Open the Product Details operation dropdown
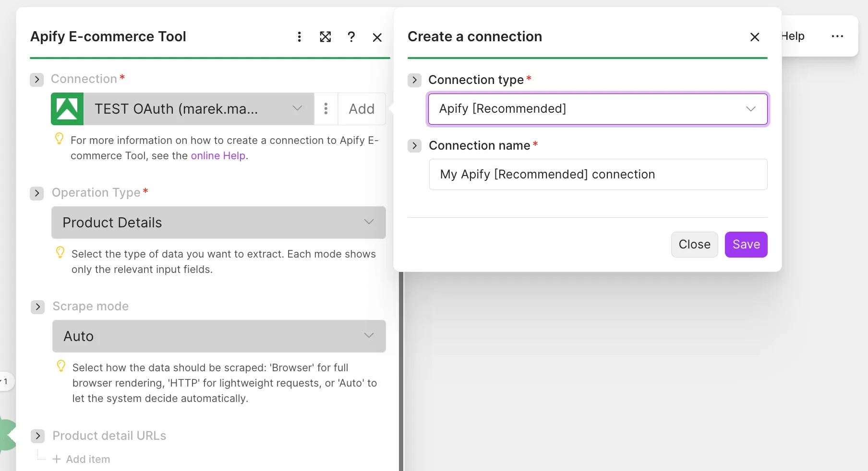This screenshot has width=868, height=471. pos(218,223)
